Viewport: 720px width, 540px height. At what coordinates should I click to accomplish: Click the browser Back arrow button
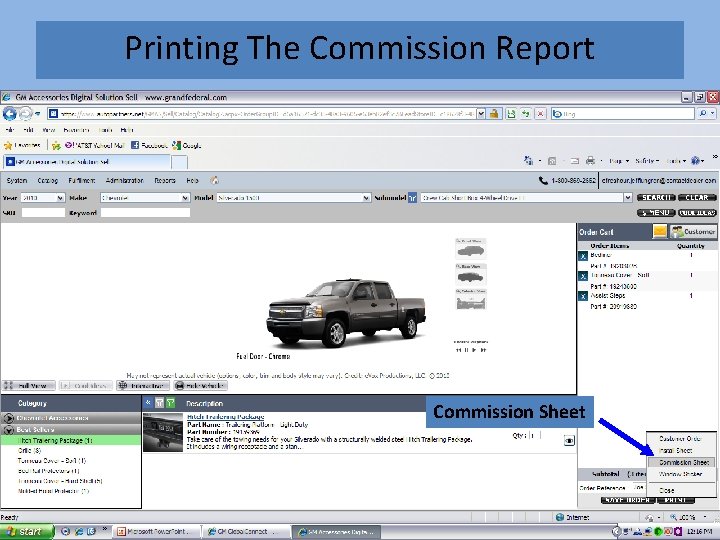click(x=10, y=113)
